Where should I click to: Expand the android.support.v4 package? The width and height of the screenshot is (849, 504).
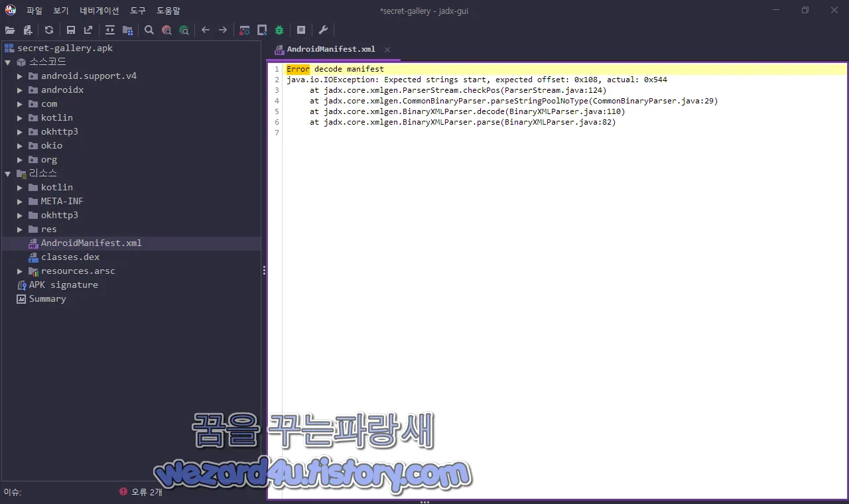click(20, 76)
